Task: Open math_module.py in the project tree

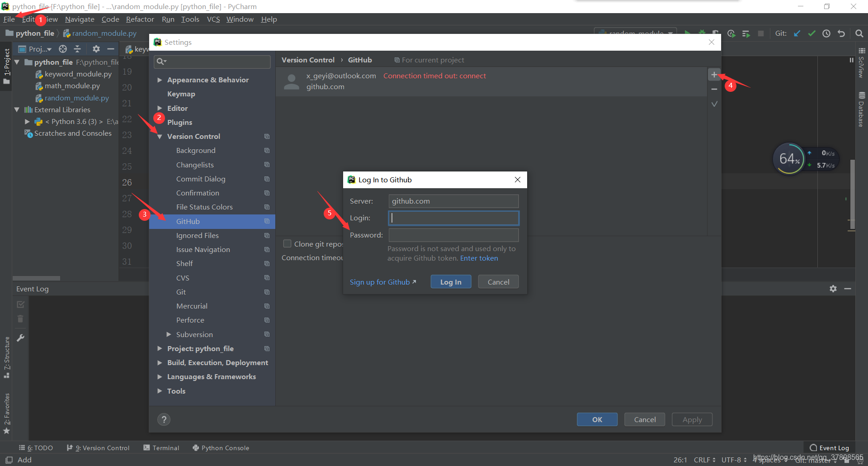Action: click(x=72, y=86)
